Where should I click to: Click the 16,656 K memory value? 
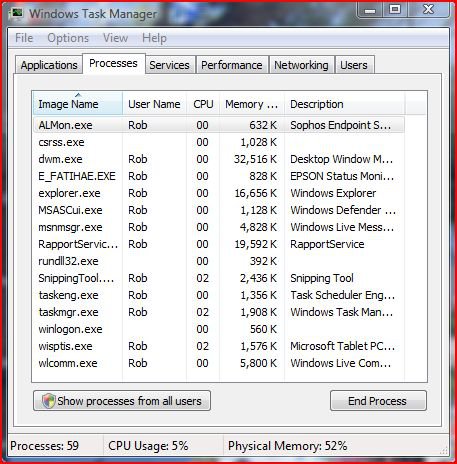click(x=255, y=193)
